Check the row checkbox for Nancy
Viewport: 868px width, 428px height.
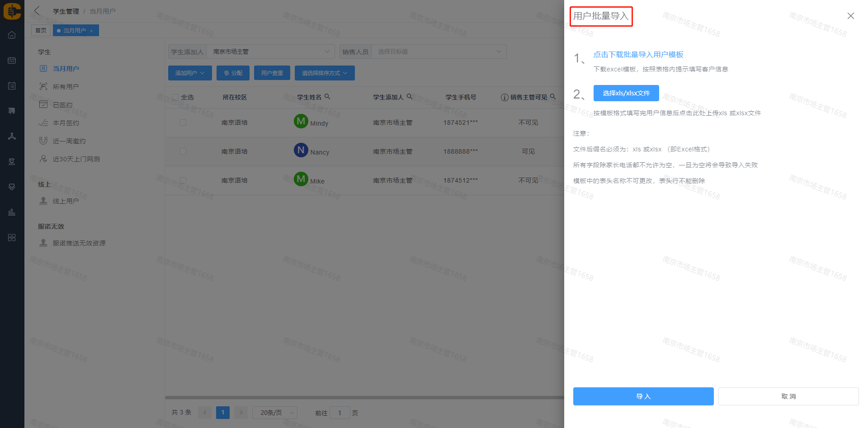click(x=183, y=151)
